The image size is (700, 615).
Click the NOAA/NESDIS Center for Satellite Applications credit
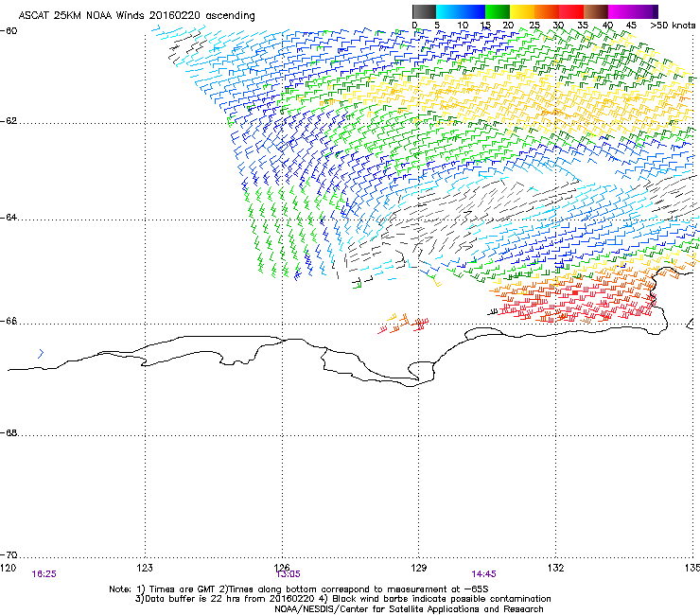[409, 609]
